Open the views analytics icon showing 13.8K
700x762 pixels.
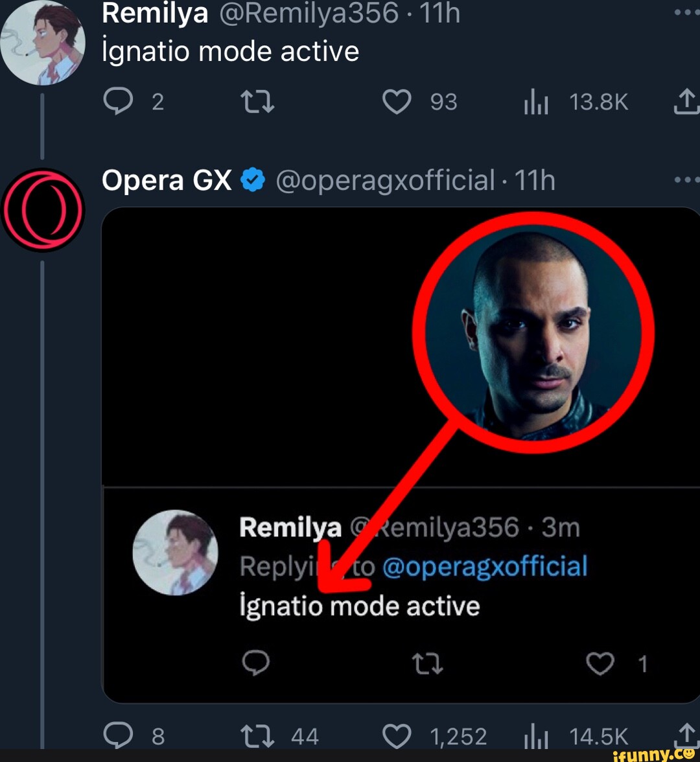[535, 102]
